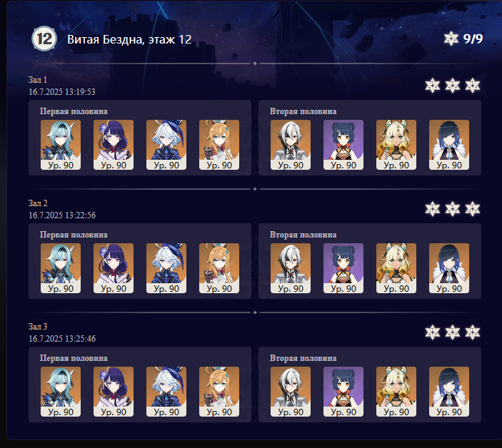
Task: Click the last star of Зал 2 rating
Action: click(x=473, y=209)
